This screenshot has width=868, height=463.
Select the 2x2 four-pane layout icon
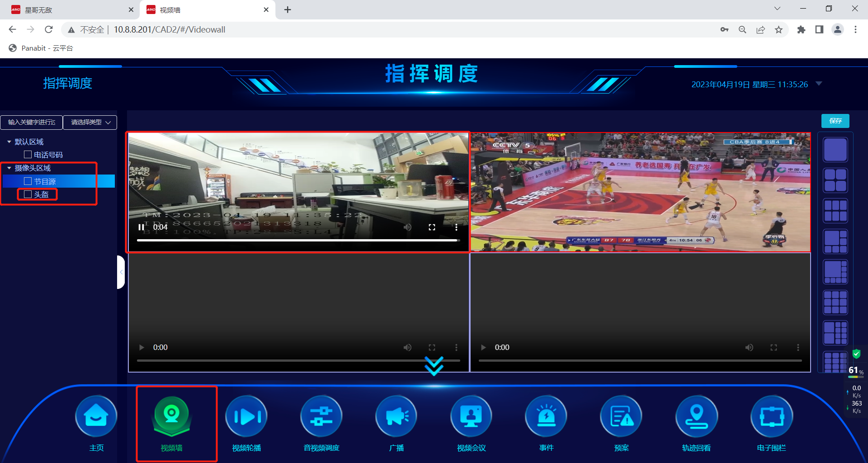(835, 180)
